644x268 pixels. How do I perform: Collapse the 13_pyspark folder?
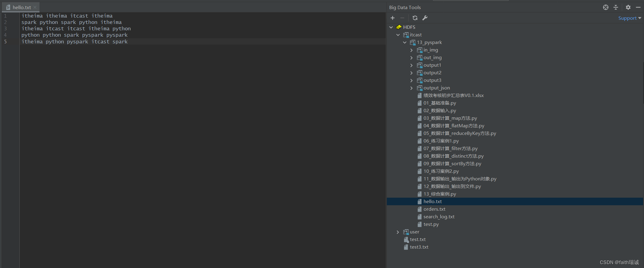tap(405, 42)
